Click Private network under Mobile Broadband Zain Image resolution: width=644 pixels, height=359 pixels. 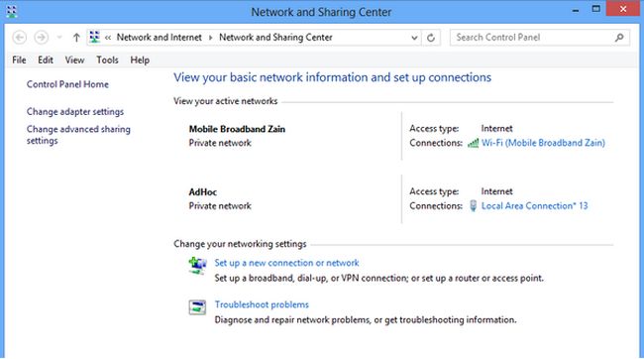click(220, 143)
